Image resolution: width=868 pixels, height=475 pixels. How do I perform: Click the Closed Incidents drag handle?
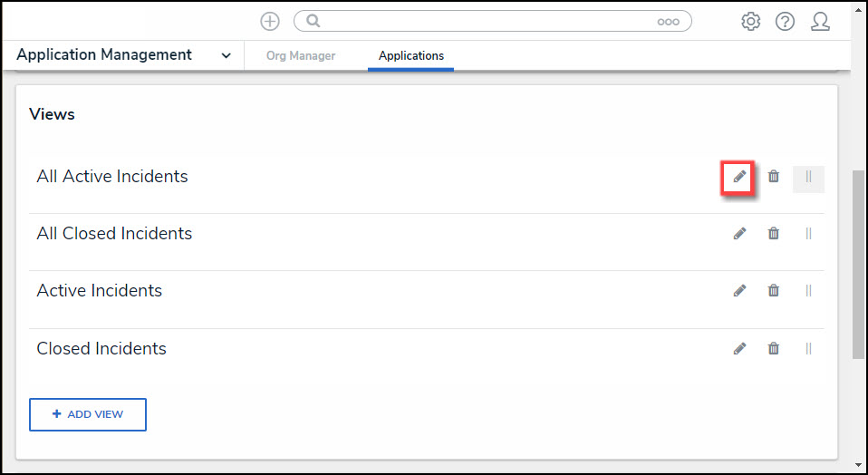point(808,348)
